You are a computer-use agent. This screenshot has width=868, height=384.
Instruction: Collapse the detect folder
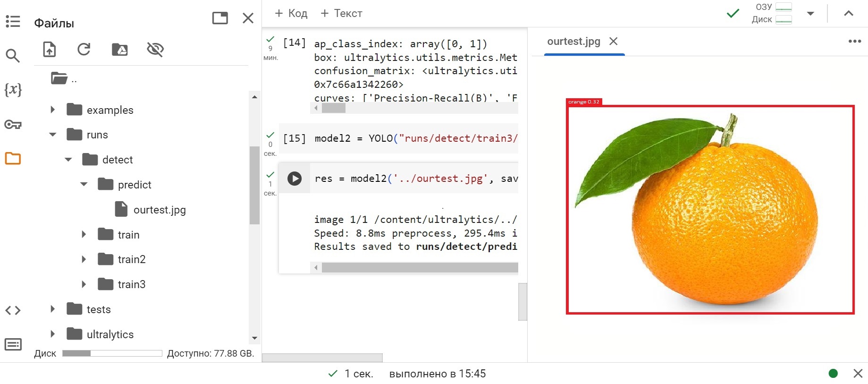coord(68,160)
